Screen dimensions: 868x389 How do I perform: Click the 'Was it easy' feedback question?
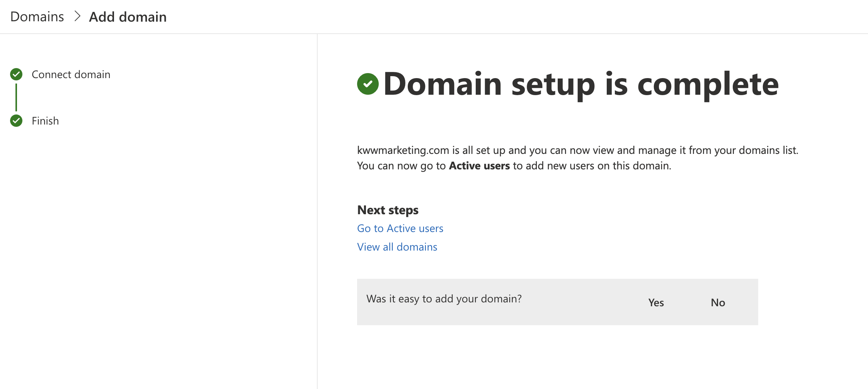click(444, 299)
